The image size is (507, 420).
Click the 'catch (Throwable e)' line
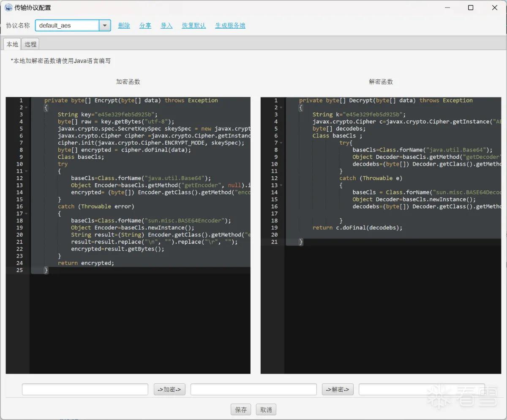[371, 178]
